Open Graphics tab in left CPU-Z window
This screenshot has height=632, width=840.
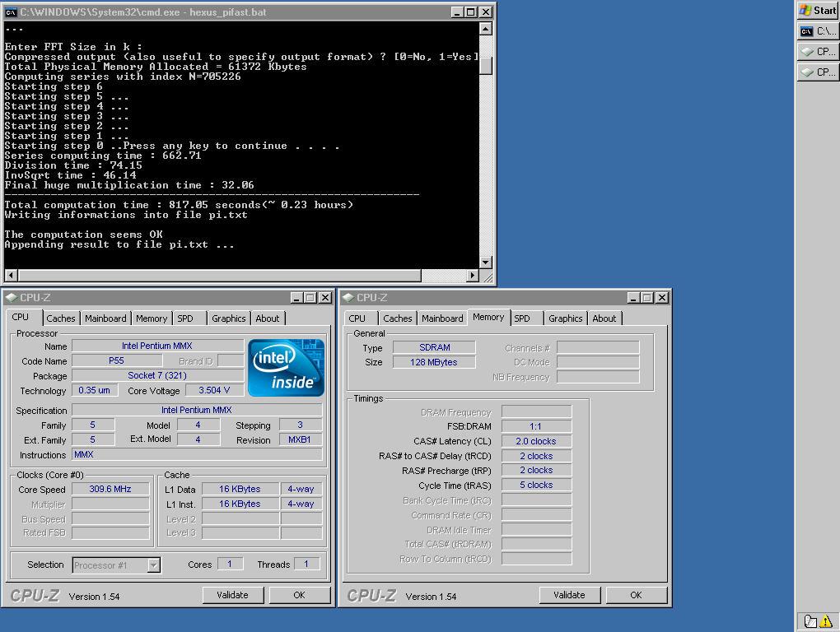[x=229, y=318]
